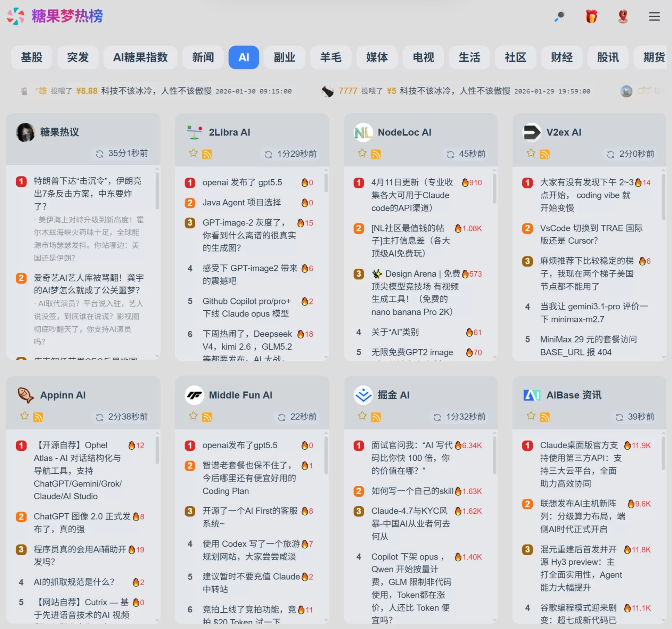
Task: Open "关于“AI”类别" in NodeLoc AI
Action: [x=395, y=332]
